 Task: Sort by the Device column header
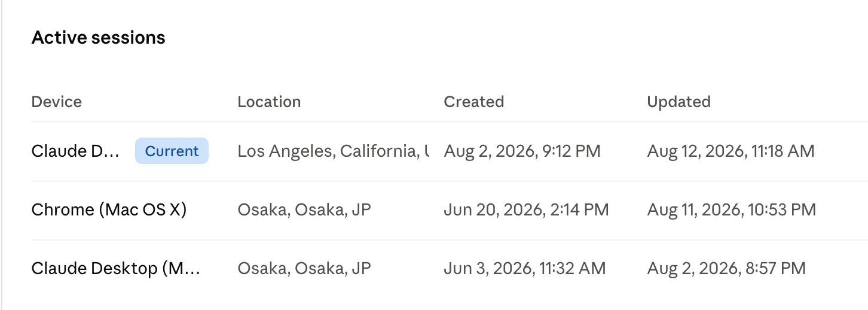click(x=57, y=102)
